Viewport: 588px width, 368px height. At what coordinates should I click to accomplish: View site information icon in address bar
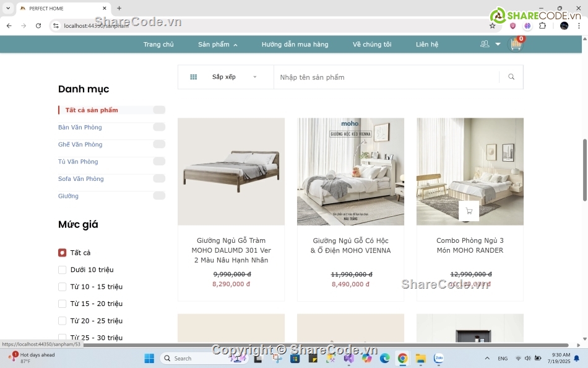point(56,26)
